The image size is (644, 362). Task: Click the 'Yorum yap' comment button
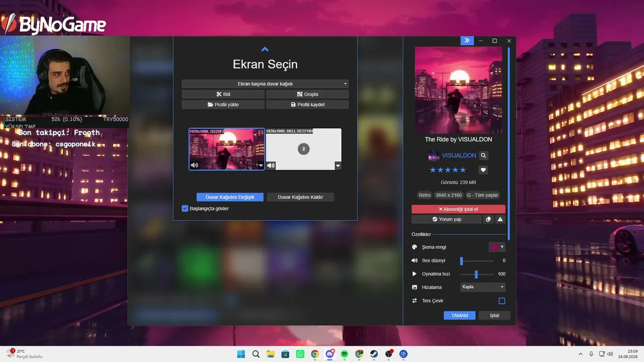point(446,219)
